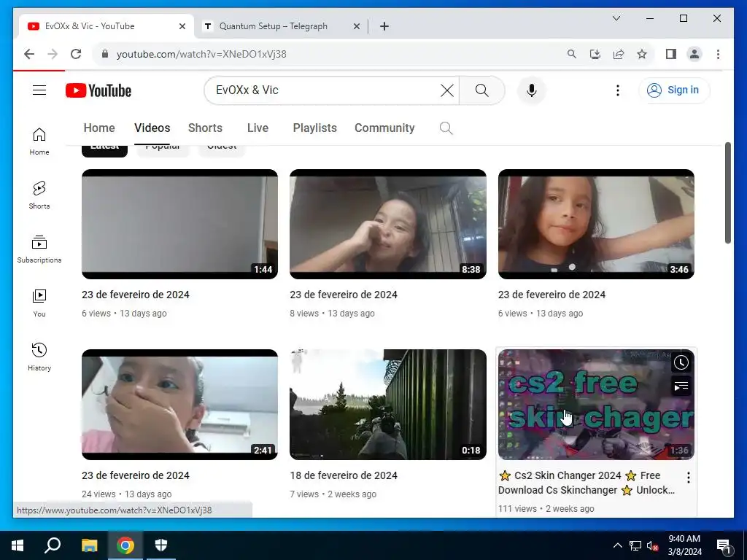Open the 8:38 video thumbnail
This screenshot has height=560, width=747.
pyautogui.click(x=388, y=224)
